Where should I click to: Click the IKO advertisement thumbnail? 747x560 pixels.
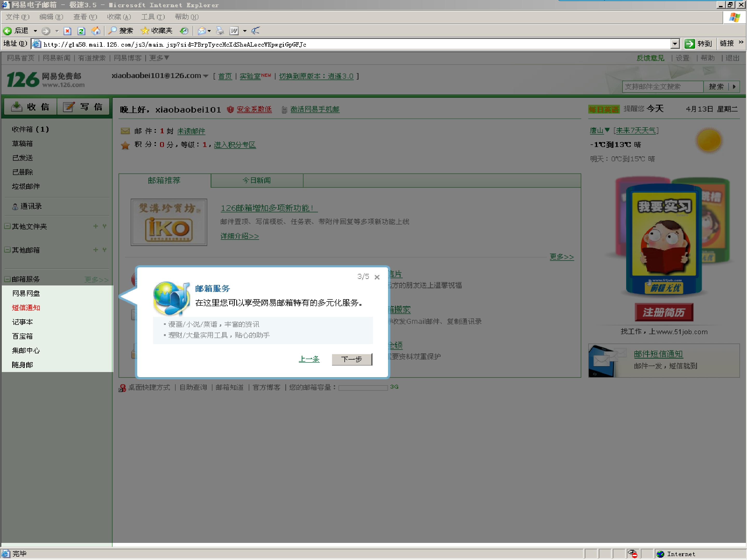pos(169,222)
